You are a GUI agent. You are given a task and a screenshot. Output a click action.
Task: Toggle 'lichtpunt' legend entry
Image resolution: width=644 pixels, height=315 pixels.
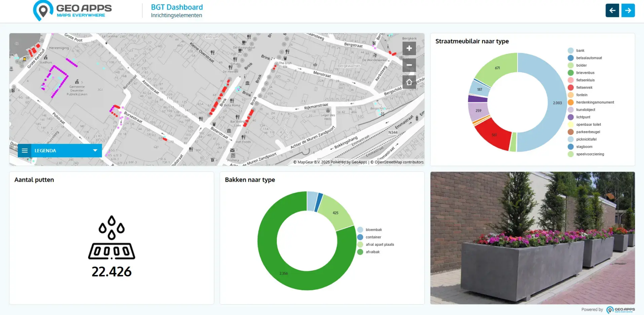pos(583,117)
